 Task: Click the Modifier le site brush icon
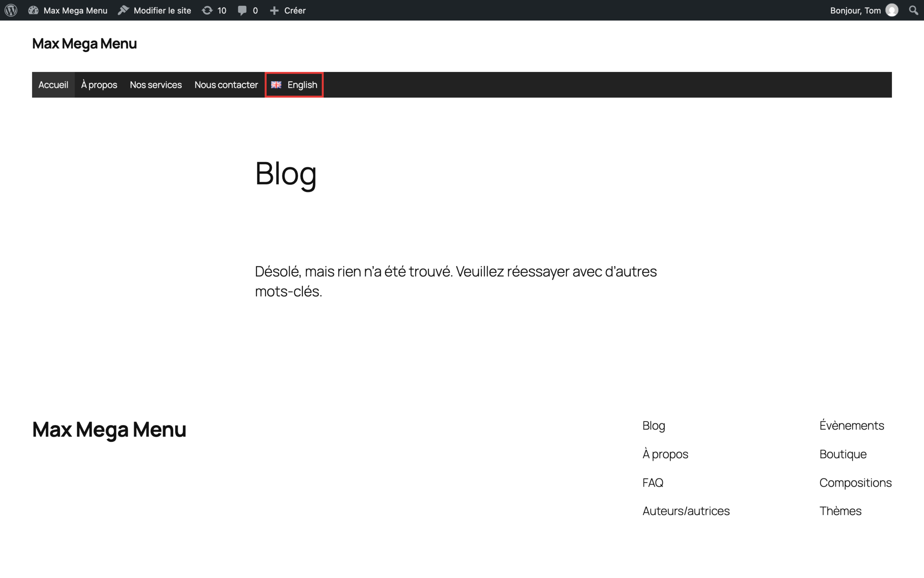[x=123, y=10]
